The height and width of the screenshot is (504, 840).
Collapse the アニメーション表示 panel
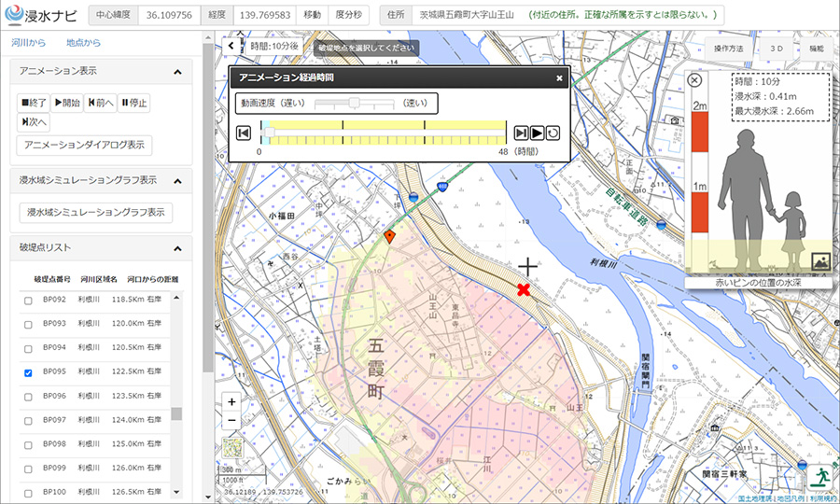(177, 72)
